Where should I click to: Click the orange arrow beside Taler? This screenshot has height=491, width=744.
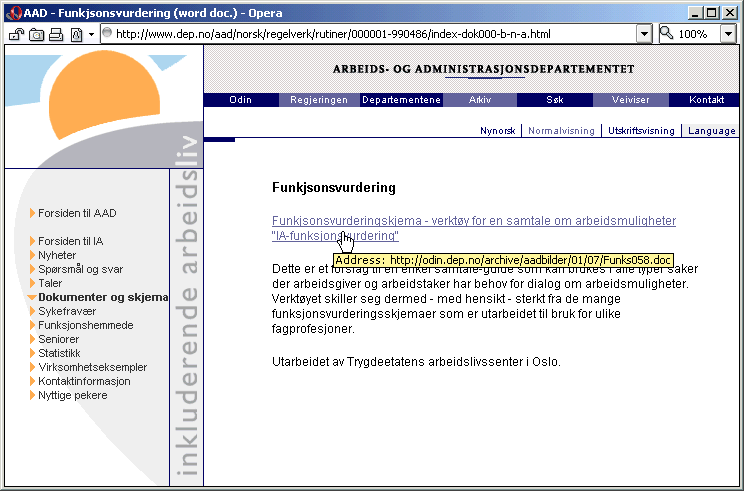(32, 283)
